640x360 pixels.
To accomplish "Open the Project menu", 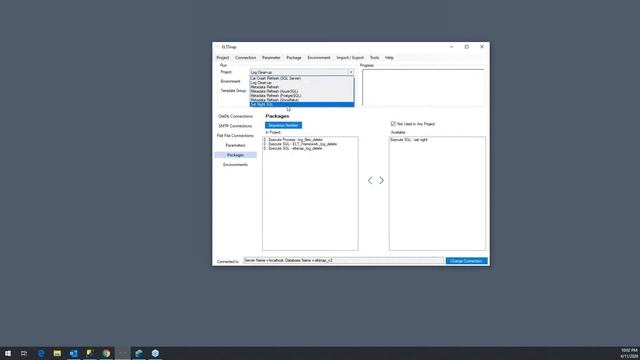I will (223, 58).
